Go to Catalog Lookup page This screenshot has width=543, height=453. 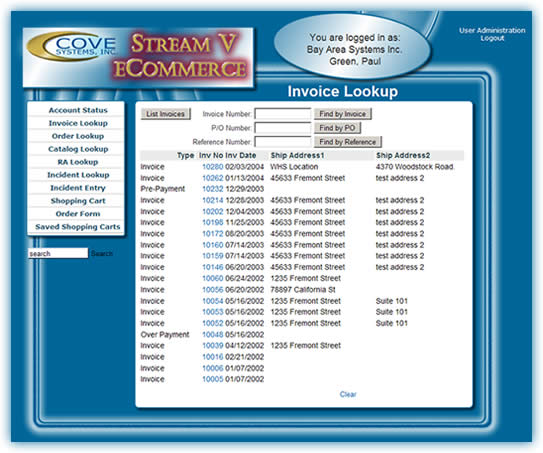78,149
